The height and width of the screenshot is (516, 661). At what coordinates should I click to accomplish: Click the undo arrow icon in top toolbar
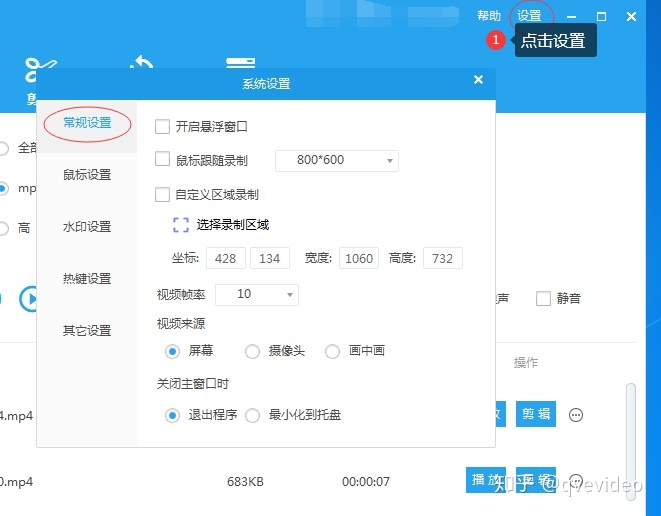[142, 62]
